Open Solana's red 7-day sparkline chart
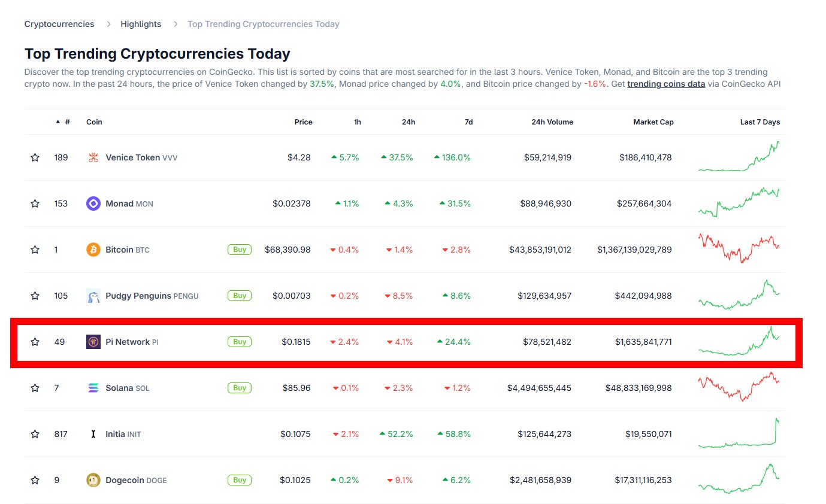The width and height of the screenshot is (826, 504). point(739,387)
